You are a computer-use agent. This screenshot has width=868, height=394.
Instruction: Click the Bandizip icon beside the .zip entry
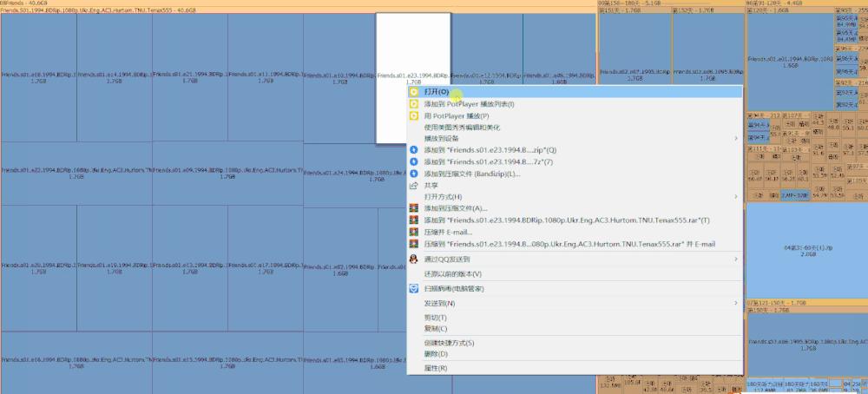[413, 150]
